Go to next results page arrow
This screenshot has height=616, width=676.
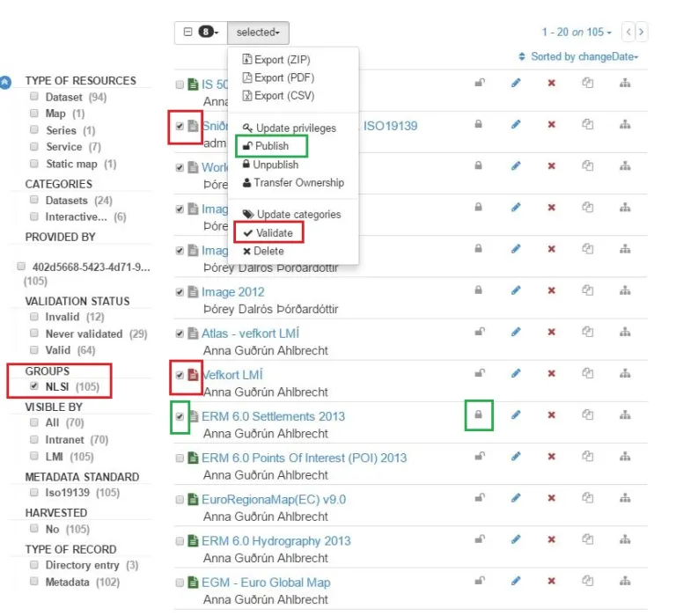click(642, 32)
